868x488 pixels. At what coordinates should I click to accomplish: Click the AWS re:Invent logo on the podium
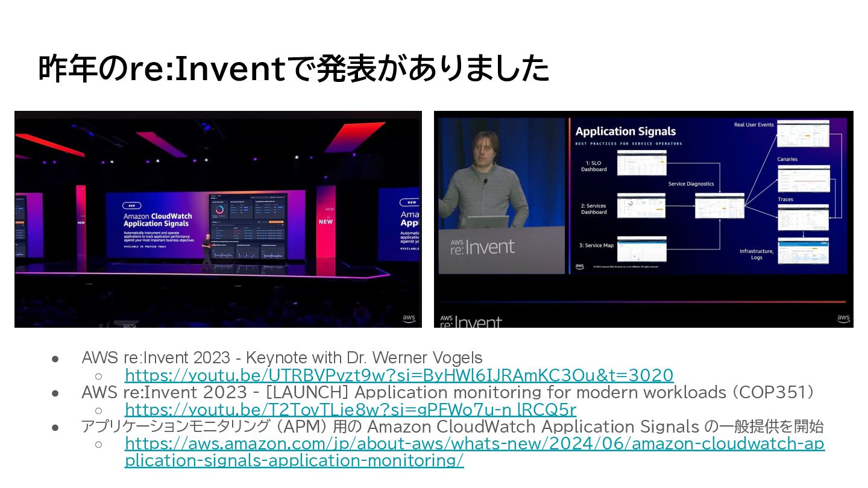point(482,246)
